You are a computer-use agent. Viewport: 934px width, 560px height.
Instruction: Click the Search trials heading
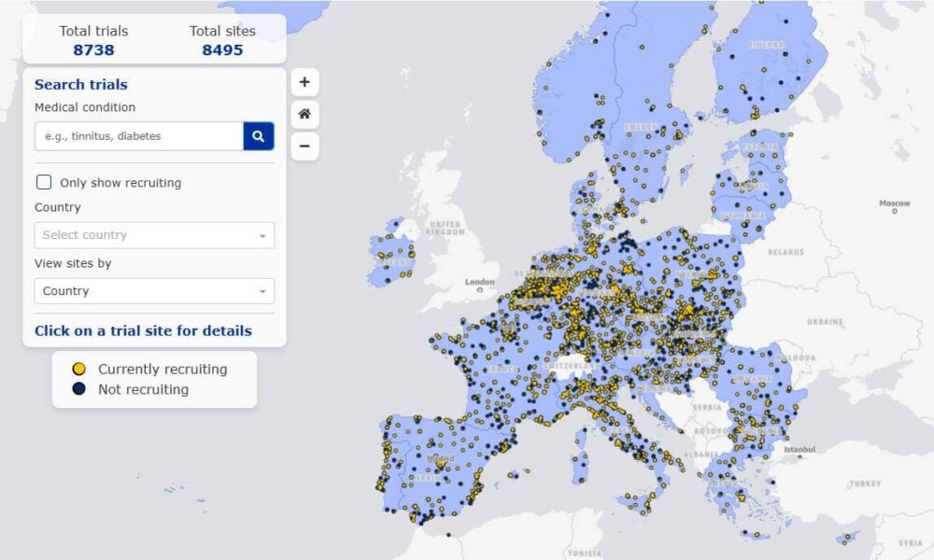(81, 85)
